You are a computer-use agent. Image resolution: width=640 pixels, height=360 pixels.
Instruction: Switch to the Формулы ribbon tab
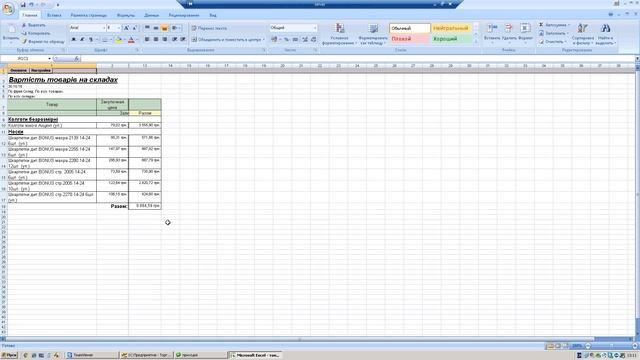[x=125, y=15]
